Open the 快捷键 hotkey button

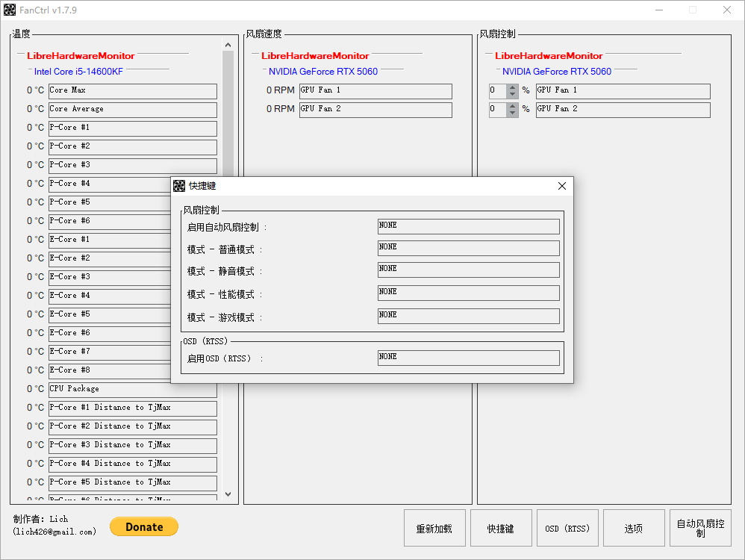pos(501,529)
